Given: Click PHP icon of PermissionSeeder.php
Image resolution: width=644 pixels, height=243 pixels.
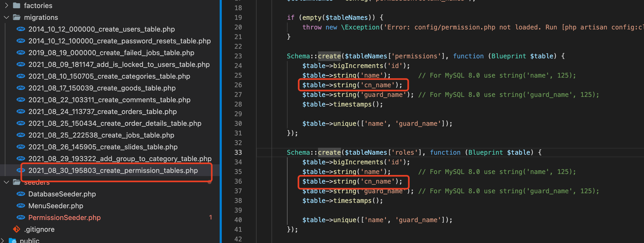Looking at the screenshot, I should [x=21, y=218].
